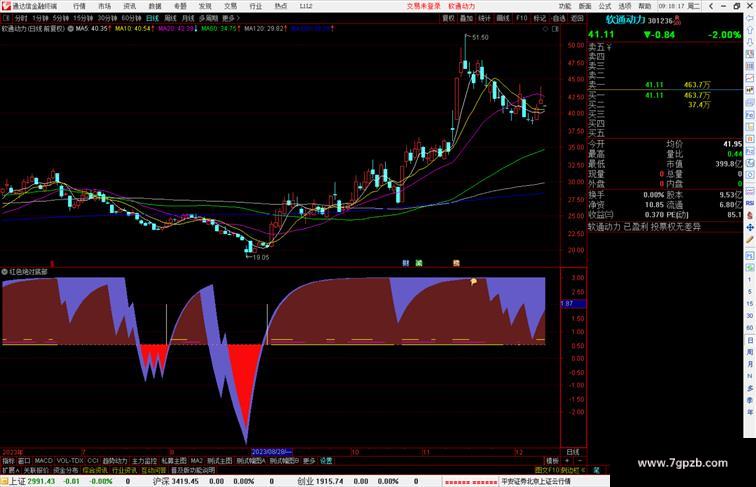Expand the 卖五 order-book dropdown arrow
Image resolution: width=756 pixels, height=487 pixels.
tap(609, 48)
